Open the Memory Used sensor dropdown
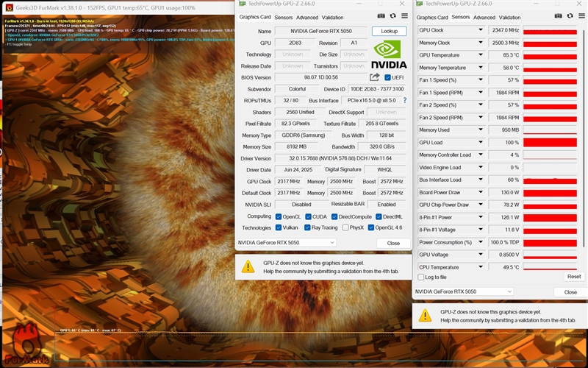 [x=481, y=130]
